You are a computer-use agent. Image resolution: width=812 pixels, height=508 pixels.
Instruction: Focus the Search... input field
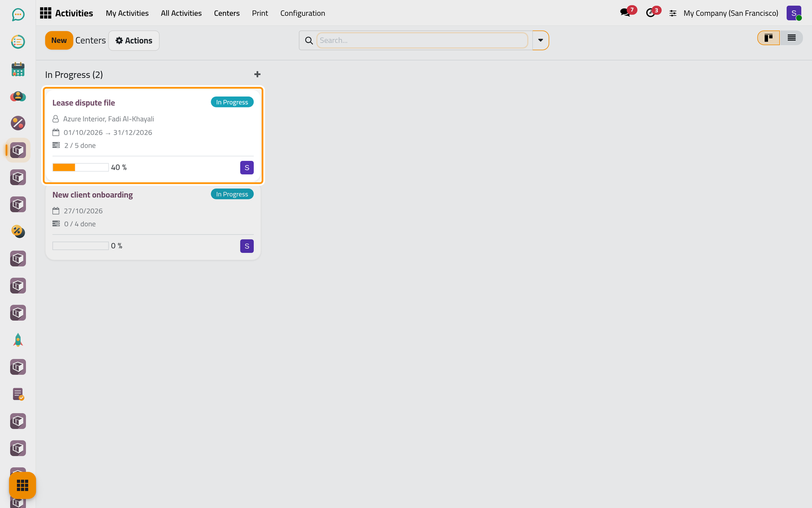coord(422,40)
